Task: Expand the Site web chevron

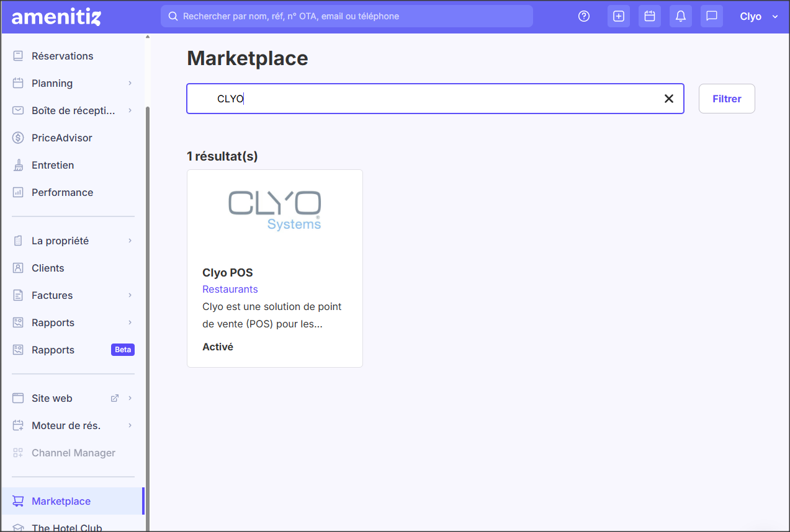Action: [x=130, y=398]
